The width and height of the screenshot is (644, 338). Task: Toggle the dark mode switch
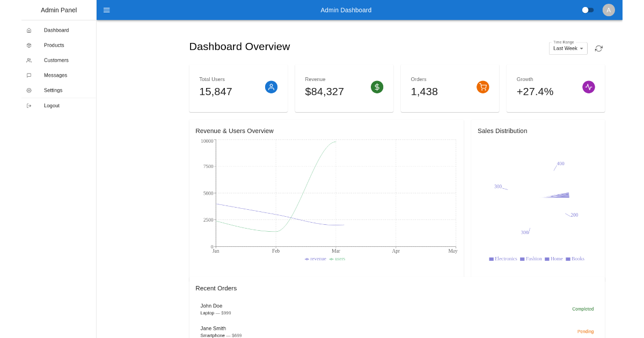point(588,10)
